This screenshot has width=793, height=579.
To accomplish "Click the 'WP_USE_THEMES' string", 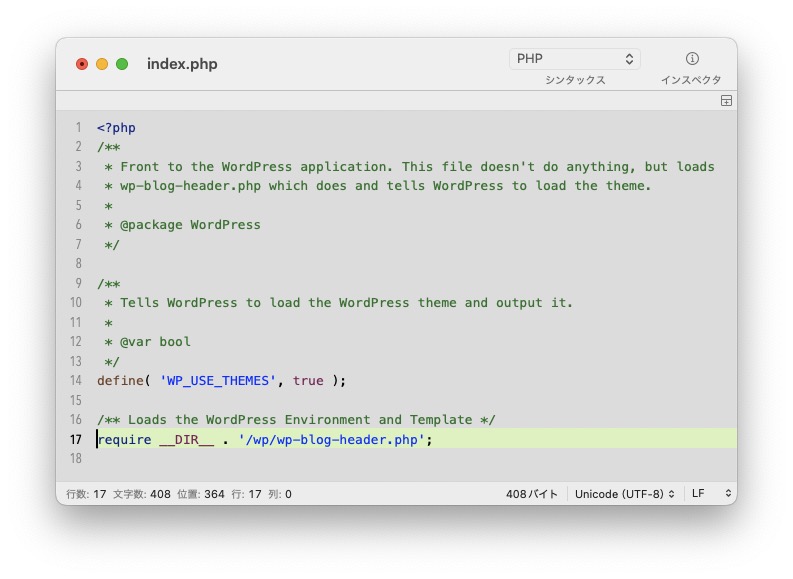I will click(x=218, y=380).
